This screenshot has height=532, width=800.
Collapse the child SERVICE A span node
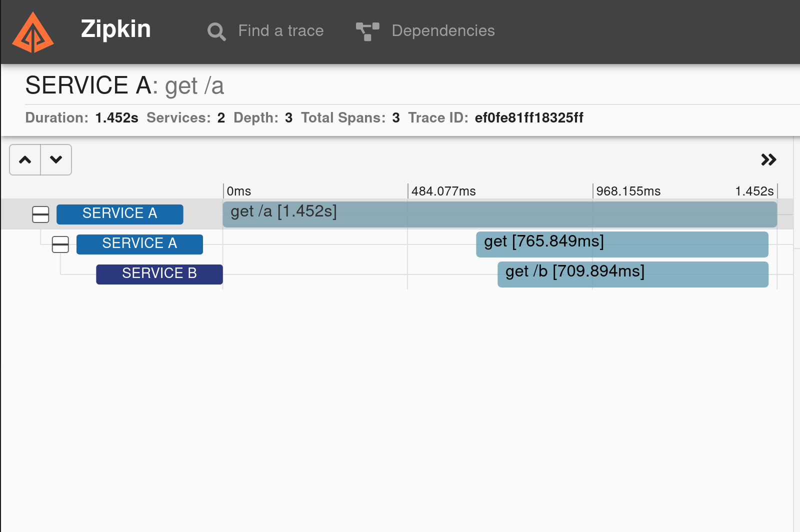60,244
